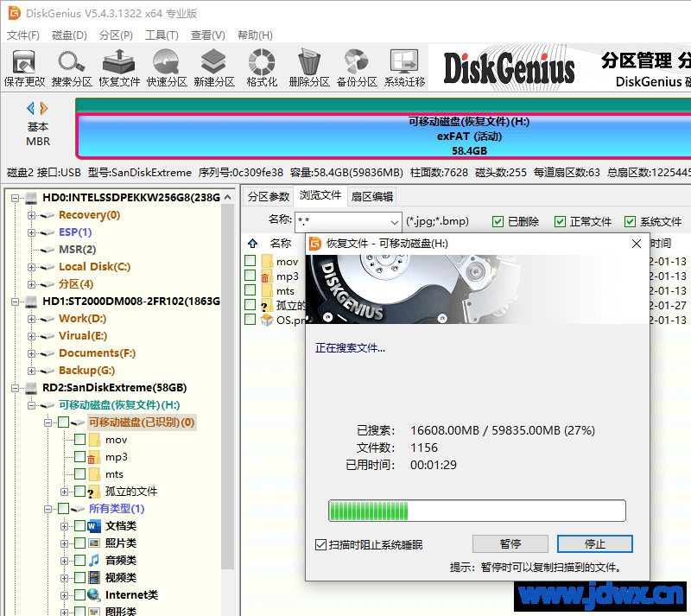The height and width of the screenshot is (616, 691).
Task: Open the 文件(F) menu
Action: (23, 35)
